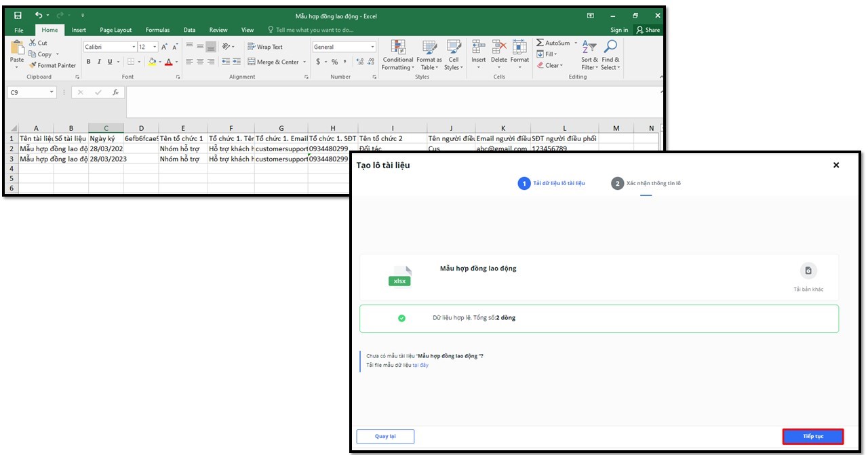This screenshot has height=455, width=868.
Task: Open Sort & Filter menu
Action: pyautogui.click(x=589, y=55)
